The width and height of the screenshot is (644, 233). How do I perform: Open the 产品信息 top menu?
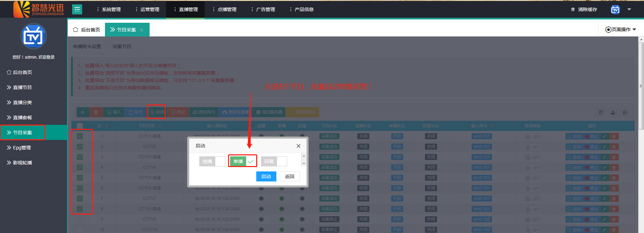click(x=302, y=9)
